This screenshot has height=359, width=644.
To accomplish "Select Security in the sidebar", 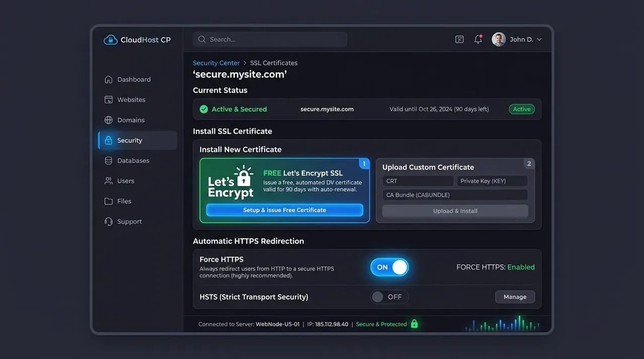I will pos(138,140).
